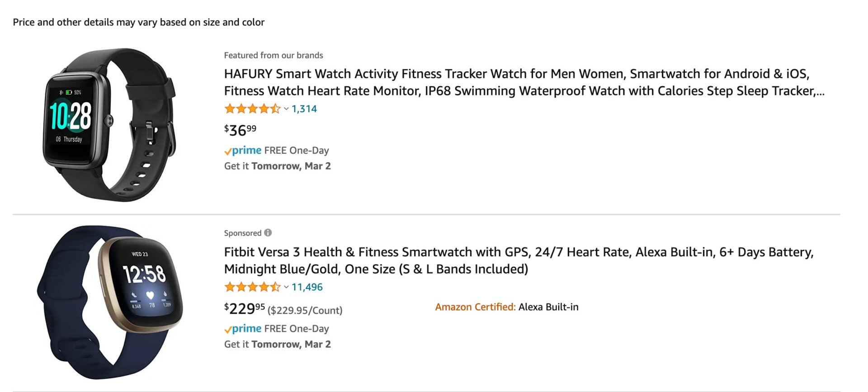Click the info icon next to Sponsored
The height and width of the screenshot is (392, 868).
(x=268, y=232)
